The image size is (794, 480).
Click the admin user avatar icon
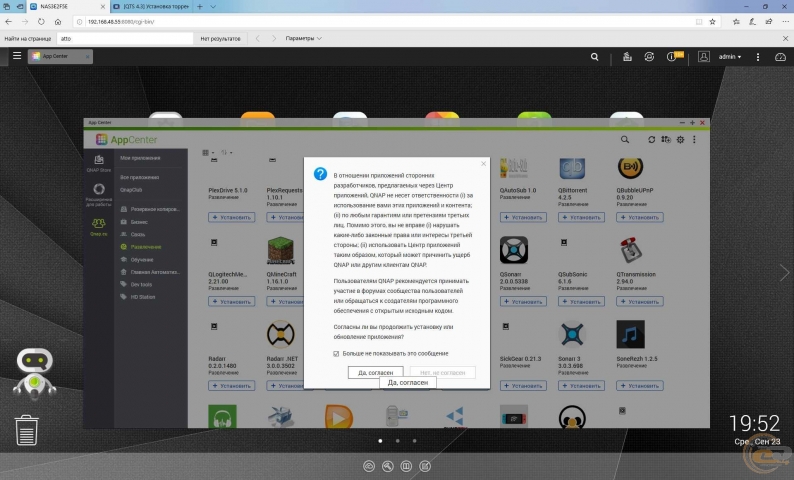click(703, 57)
